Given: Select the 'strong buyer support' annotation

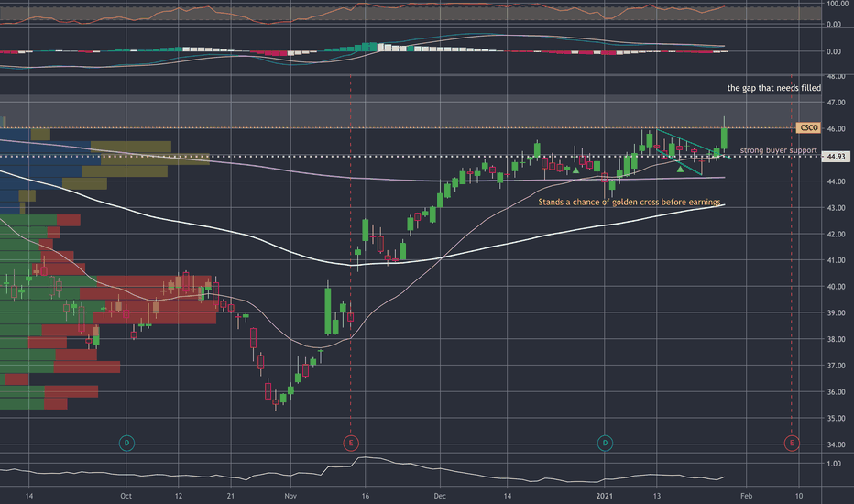Looking at the screenshot, I should (778, 150).
